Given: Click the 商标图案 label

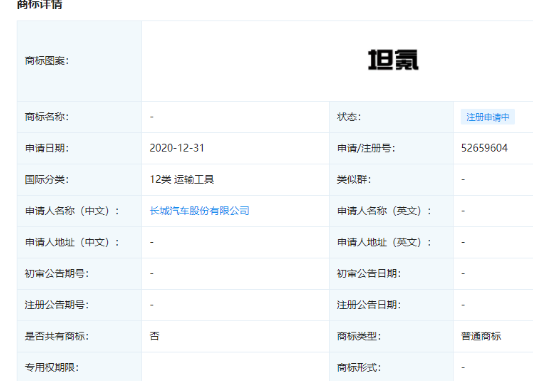Looking at the screenshot, I should (x=47, y=61).
